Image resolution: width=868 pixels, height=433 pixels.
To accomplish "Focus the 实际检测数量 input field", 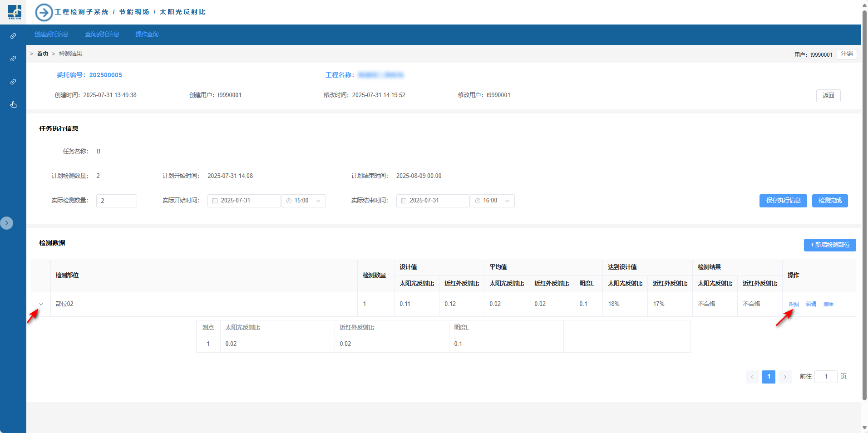I will (117, 201).
